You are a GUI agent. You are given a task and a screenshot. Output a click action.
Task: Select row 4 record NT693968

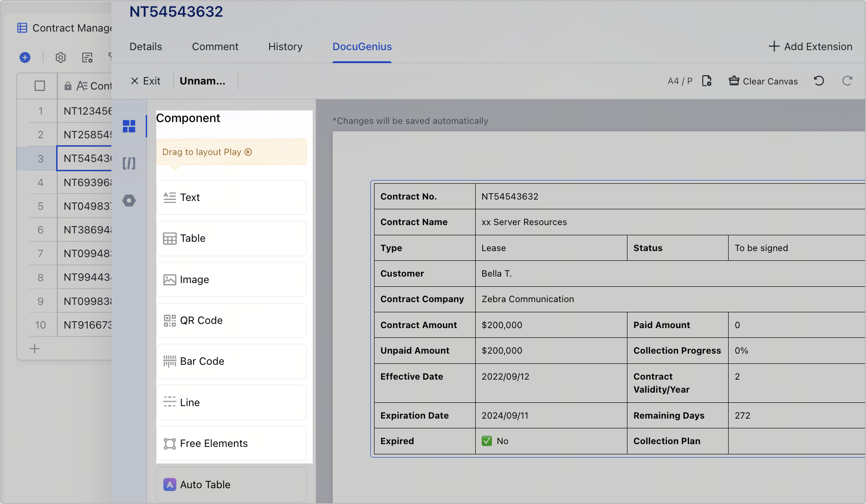coord(88,182)
